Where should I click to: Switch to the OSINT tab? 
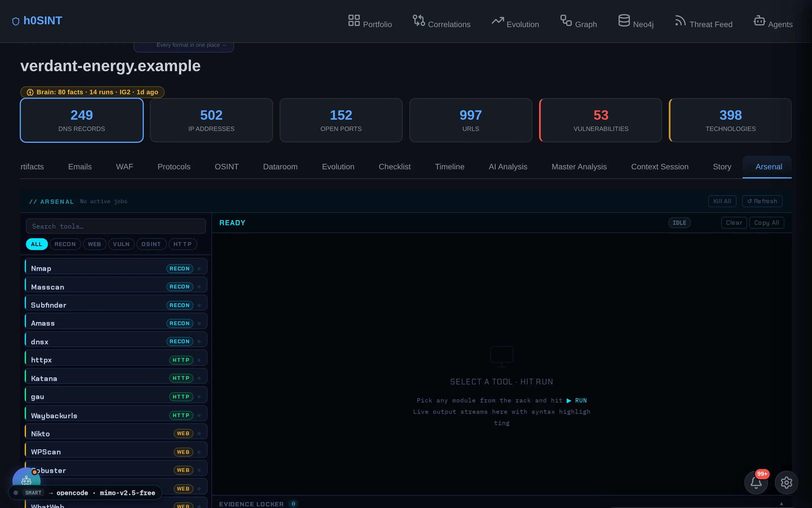(x=226, y=167)
